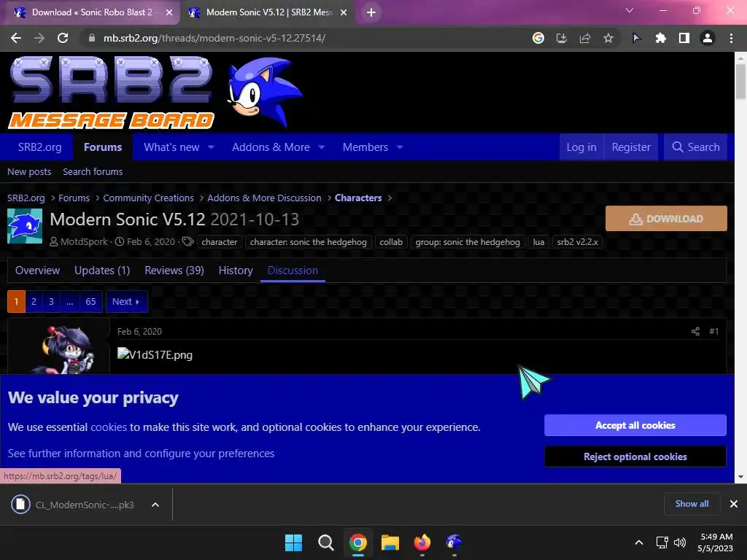
Task: Click the SRB2 Message Board logo
Action: 112,92
